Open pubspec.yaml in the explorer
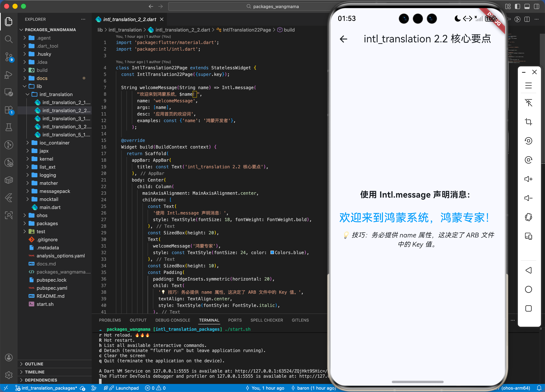The height and width of the screenshot is (392, 545). click(55, 288)
